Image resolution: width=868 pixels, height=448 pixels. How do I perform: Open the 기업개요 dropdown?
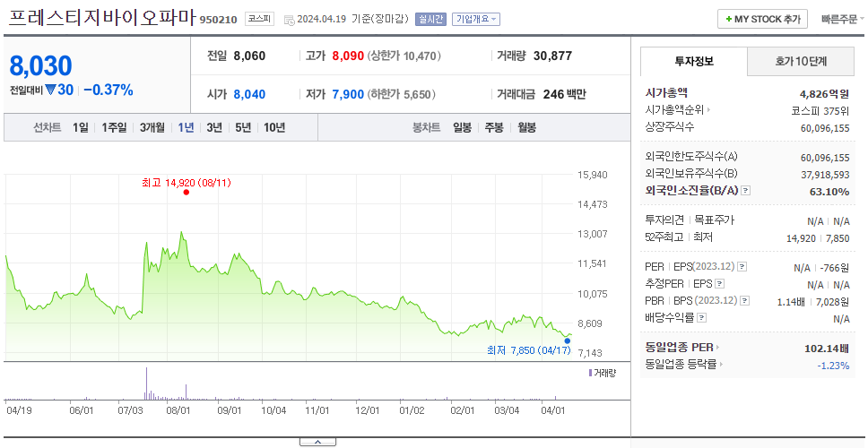pos(476,19)
